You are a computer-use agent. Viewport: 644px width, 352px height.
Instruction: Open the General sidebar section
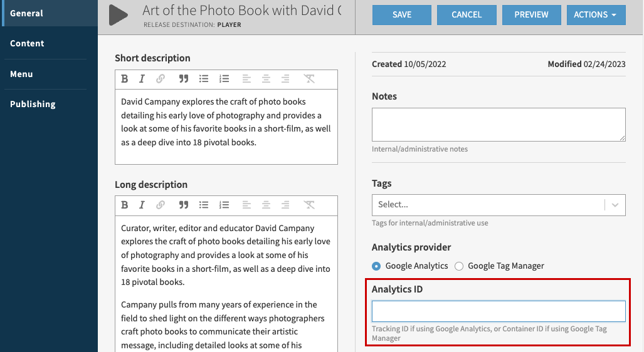[49, 13]
